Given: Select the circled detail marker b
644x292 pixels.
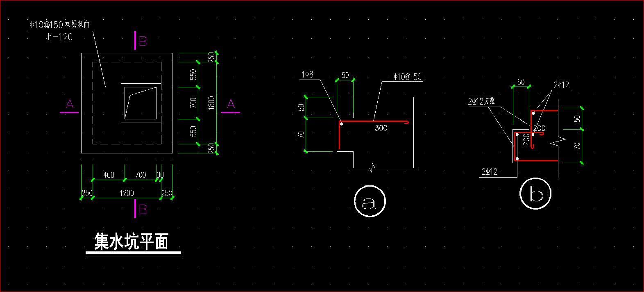Looking at the screenshot, I should tap(535, 193).
